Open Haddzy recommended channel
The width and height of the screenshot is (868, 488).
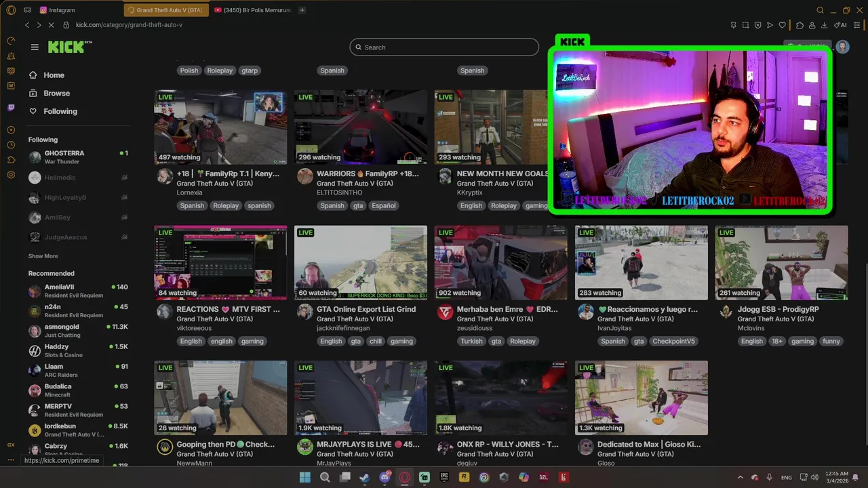tap(78, 350)
